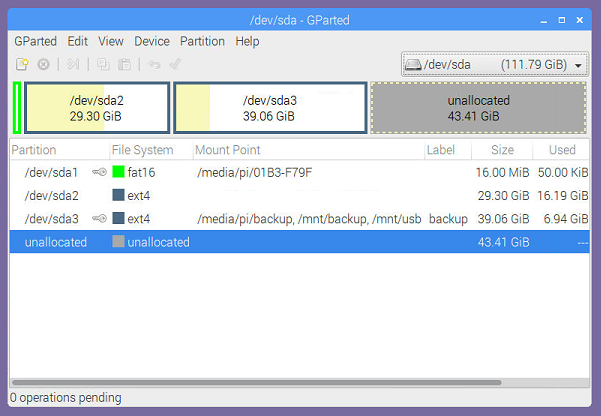Open the Edit menu

(x=77, y=41)
